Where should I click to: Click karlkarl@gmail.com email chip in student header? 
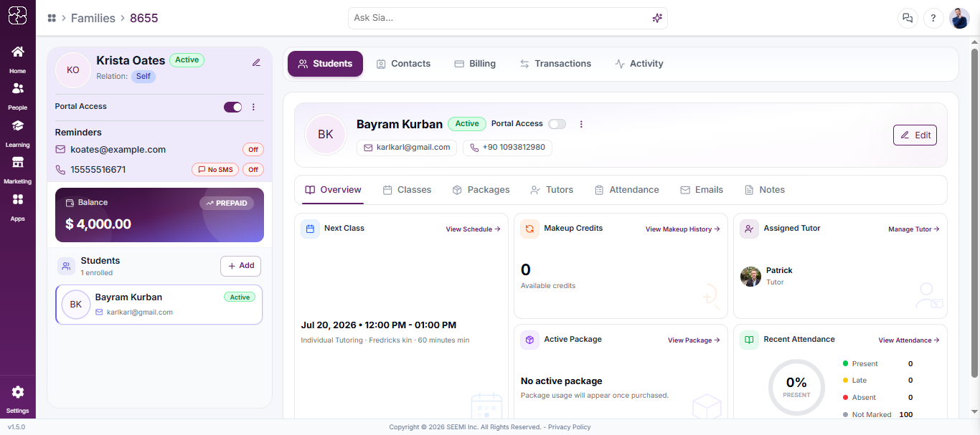coord(407,148)
